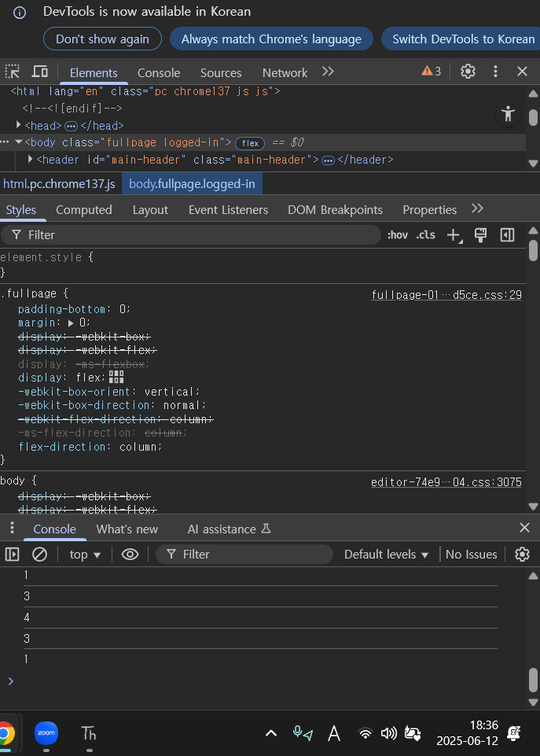This screenshot has width=540, height=756.
Task: Show hidden system tray icons chevron
Action: tap(271, 733)
